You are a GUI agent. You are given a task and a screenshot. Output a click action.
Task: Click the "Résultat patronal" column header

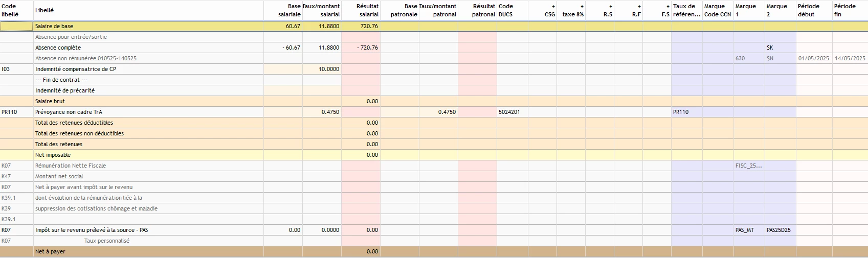click(x=477, y=10)
